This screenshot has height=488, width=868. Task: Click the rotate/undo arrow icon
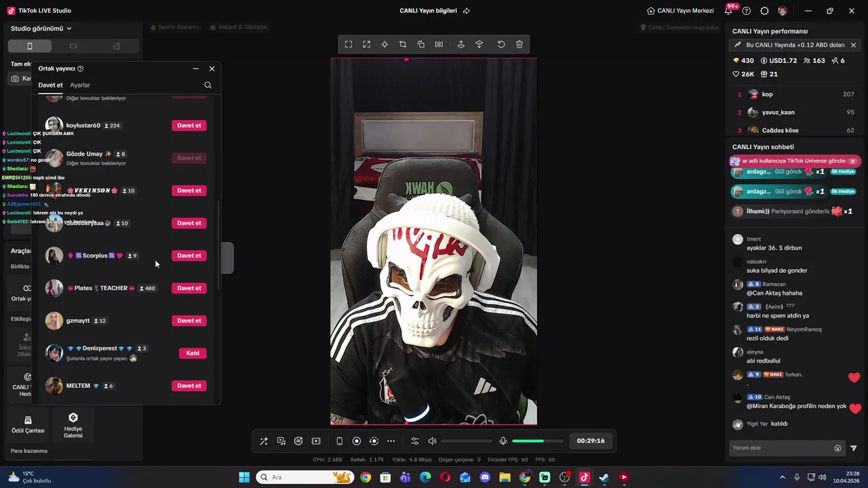click(501, 45)
